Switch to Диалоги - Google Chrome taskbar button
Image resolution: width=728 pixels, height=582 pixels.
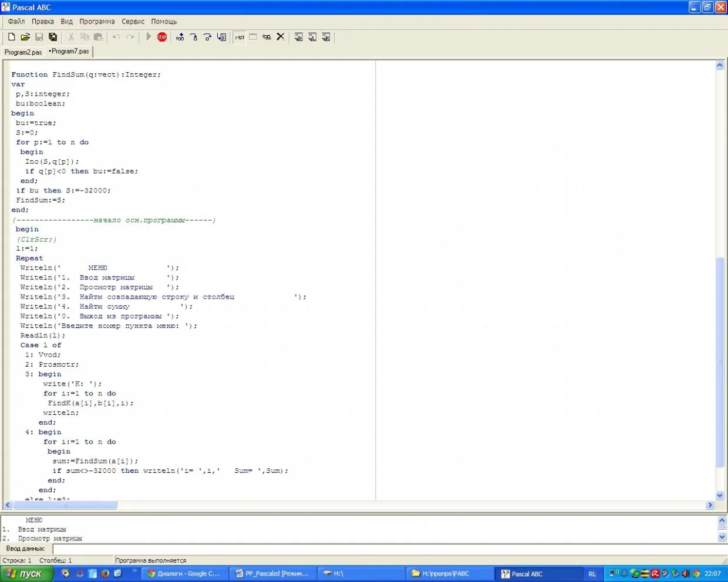click(x=185, y=573)
